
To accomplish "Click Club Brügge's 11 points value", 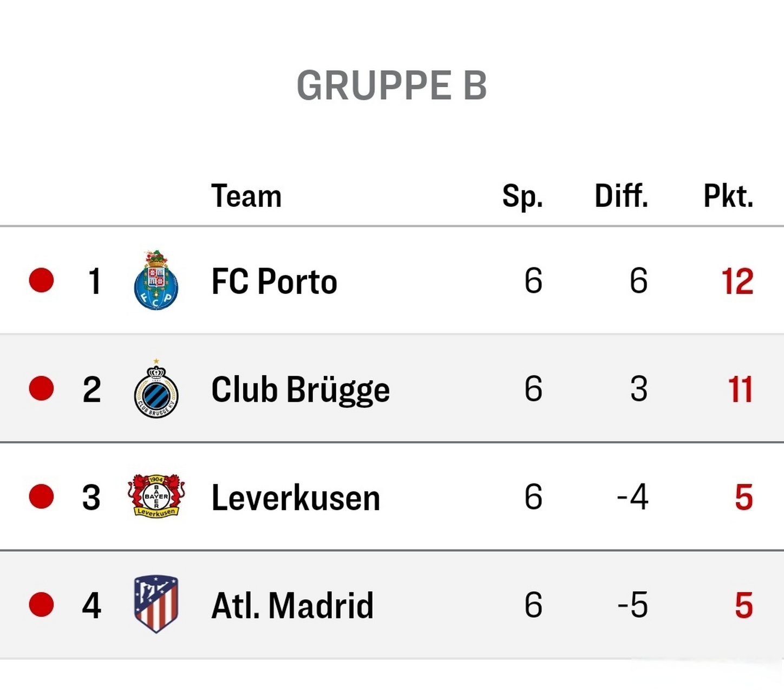I will 740,389.
